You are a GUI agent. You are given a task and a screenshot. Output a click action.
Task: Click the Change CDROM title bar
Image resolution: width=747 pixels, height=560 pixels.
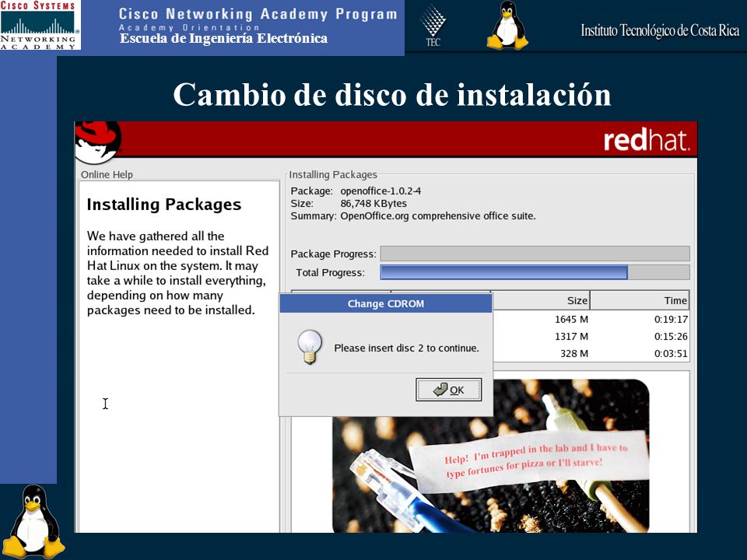[385, 304]
